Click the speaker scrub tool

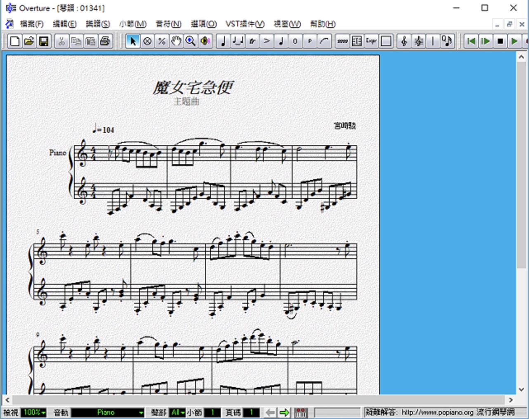pos(205,41)
